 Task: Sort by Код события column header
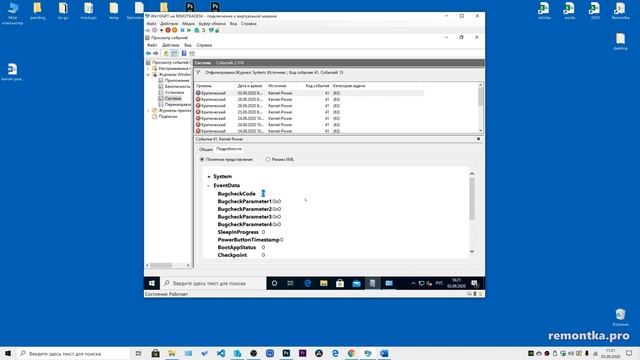317,86
